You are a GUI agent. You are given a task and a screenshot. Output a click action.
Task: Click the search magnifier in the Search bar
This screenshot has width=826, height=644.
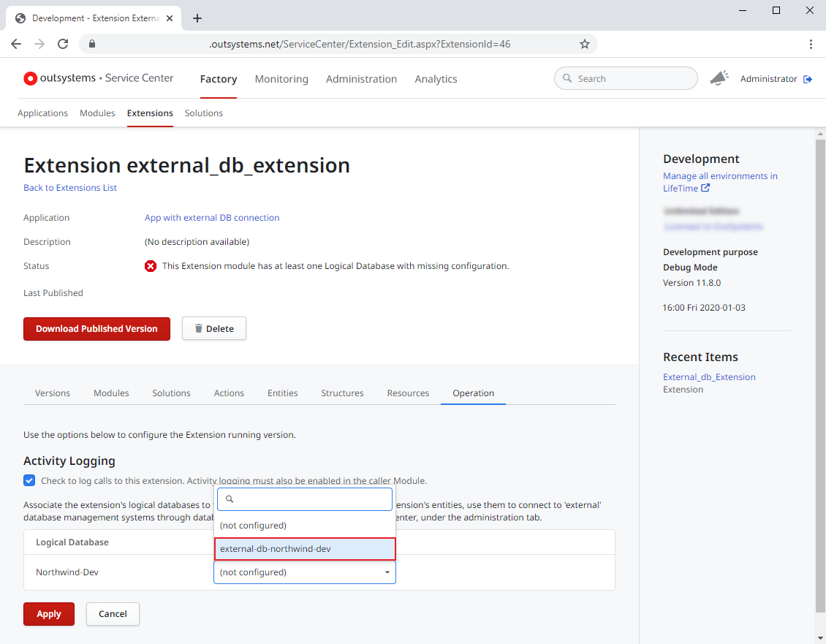[x=568, y=78]
